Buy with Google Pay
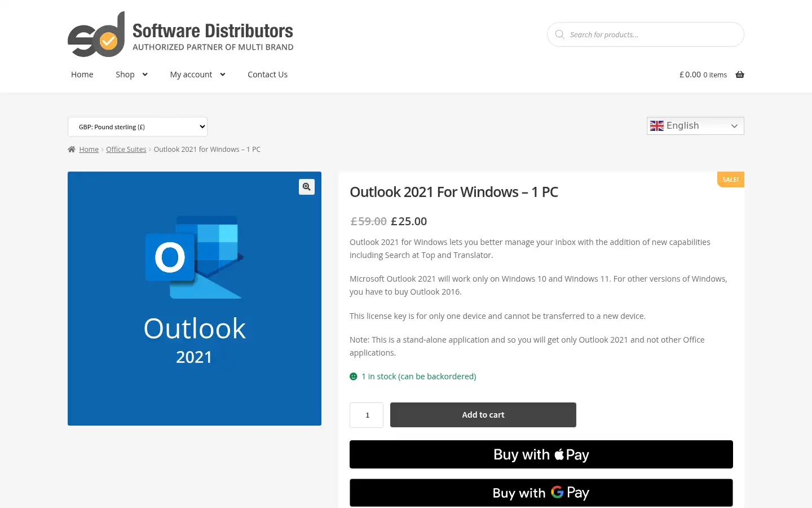The width and height of the screenshot is (812, 508). point(541,493)
